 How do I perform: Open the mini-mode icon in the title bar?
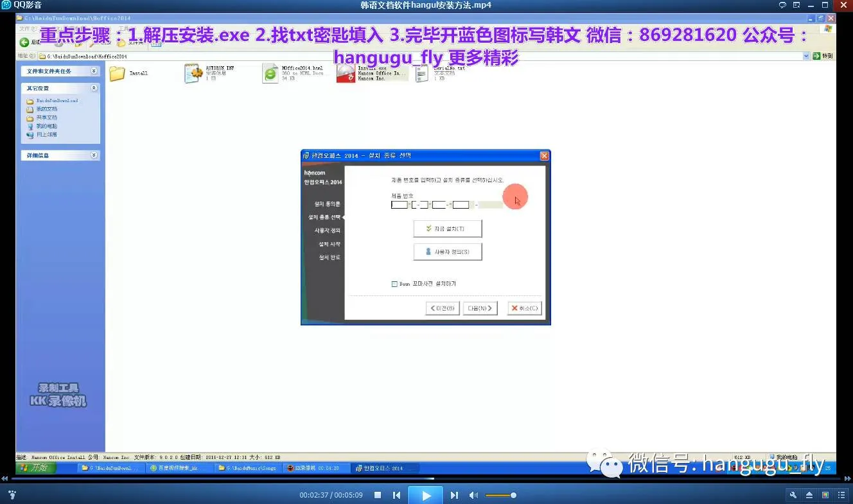(796, 5)
